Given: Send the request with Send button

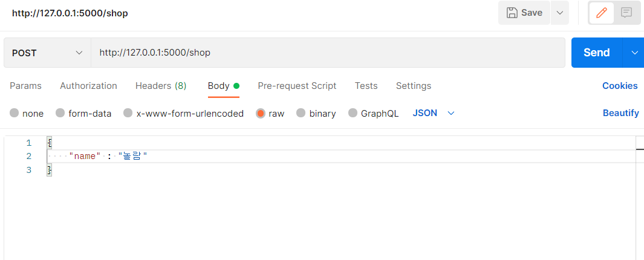Looking at the screenshot, I should tap(597, 53).
